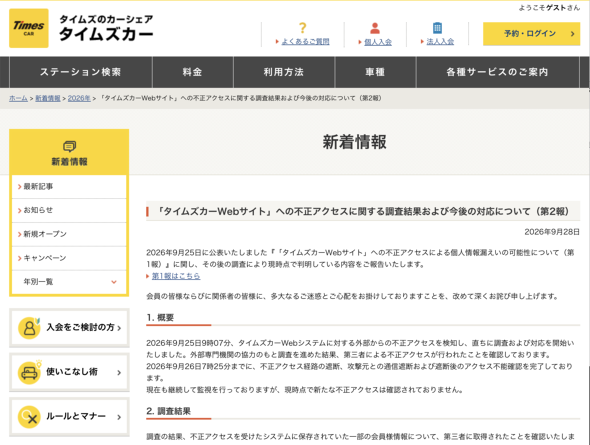590x445 pixels.
Task: Open the 2026年 breadcrumb link
Action: click(79, 98)
